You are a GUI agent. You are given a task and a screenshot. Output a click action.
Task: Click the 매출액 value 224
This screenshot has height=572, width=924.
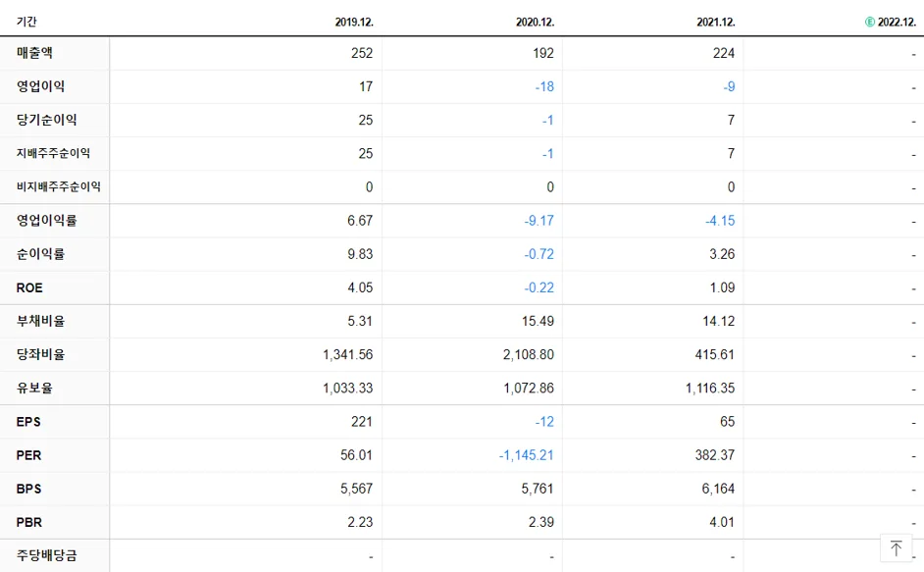(724, 53)
